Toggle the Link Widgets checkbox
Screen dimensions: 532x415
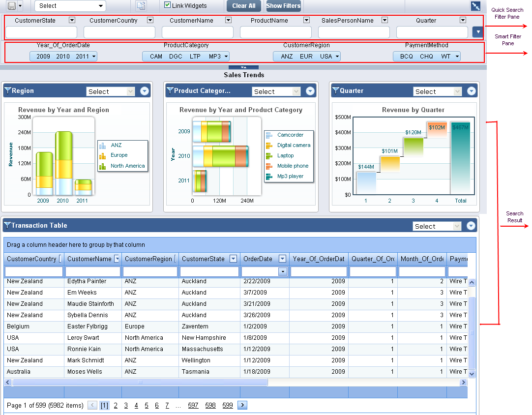click(168, 5)
